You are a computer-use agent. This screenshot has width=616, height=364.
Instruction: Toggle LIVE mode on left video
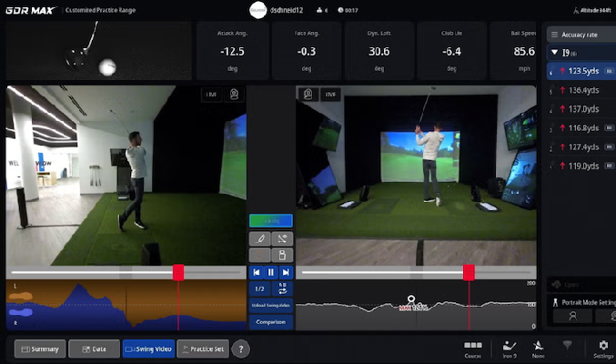[x=211, y=95]
